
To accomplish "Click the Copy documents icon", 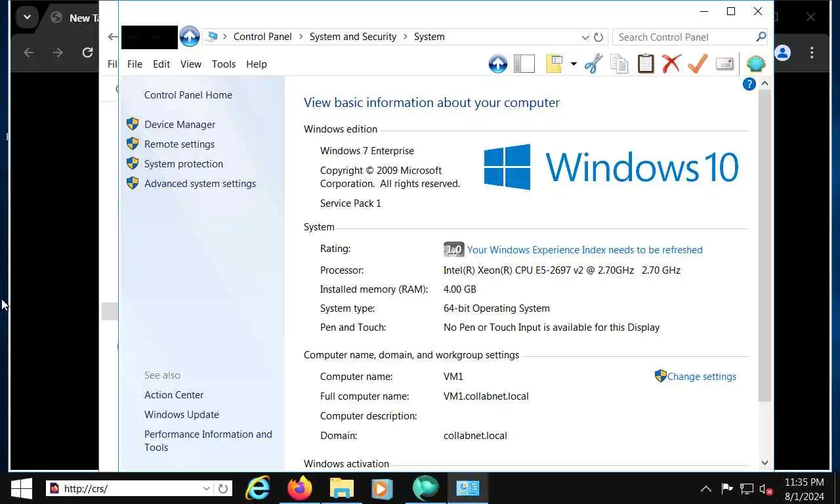I will [x=619, y=64].
